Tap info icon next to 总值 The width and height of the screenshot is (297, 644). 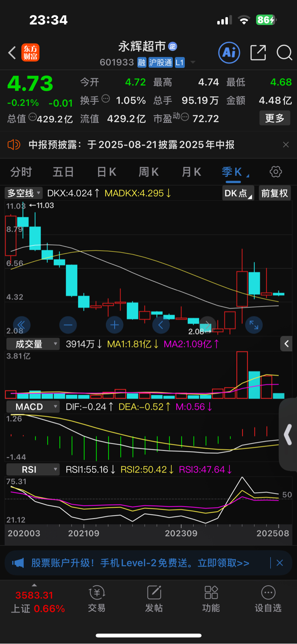tap(32, 117)
